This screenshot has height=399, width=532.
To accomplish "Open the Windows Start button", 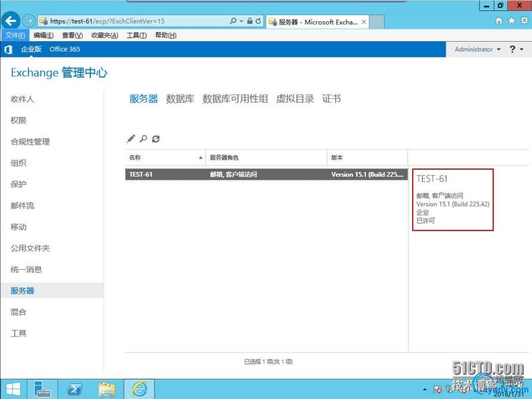I will pos(13,389).
